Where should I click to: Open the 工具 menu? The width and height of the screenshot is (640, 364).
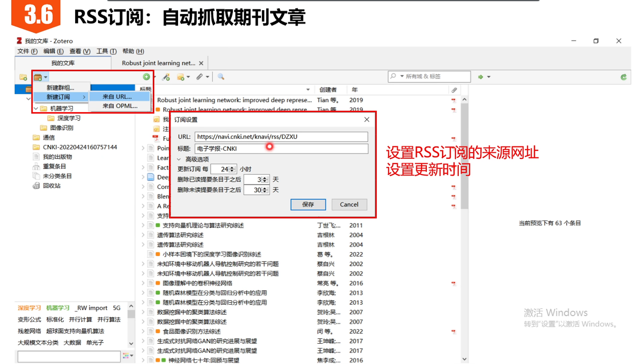click(x=105, y=51)
